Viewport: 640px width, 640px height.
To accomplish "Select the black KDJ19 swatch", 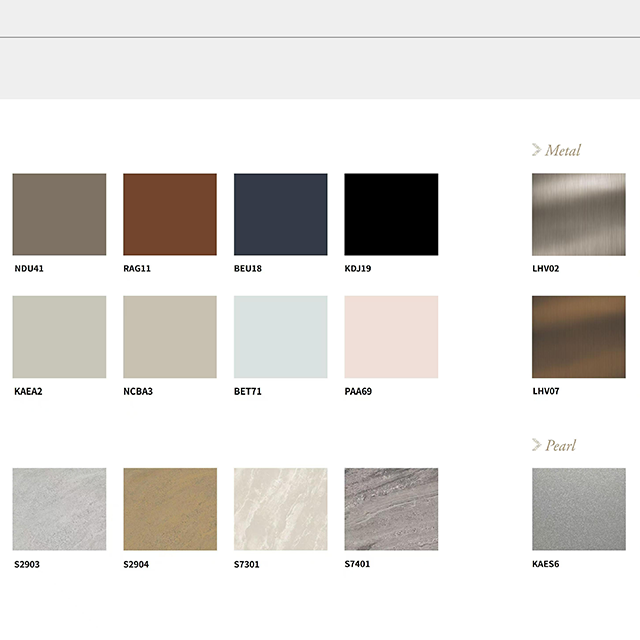I will [391, 214].
